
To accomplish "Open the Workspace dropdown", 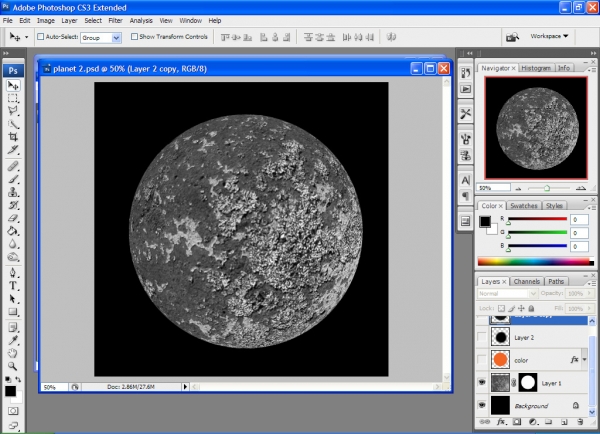I will [549, 36].
